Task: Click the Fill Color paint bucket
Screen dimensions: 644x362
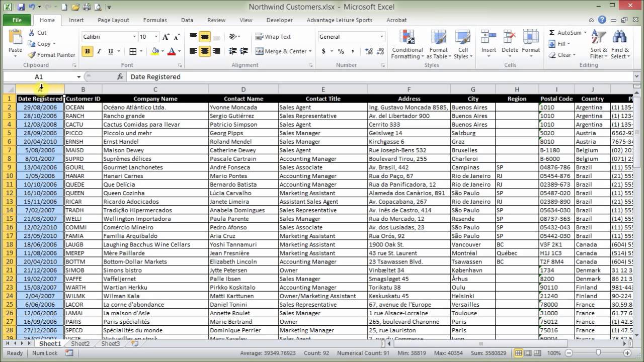Action: (x=155, y=51)
